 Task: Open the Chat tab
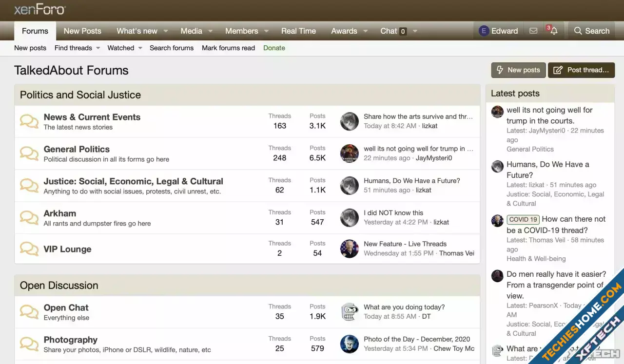393,31
